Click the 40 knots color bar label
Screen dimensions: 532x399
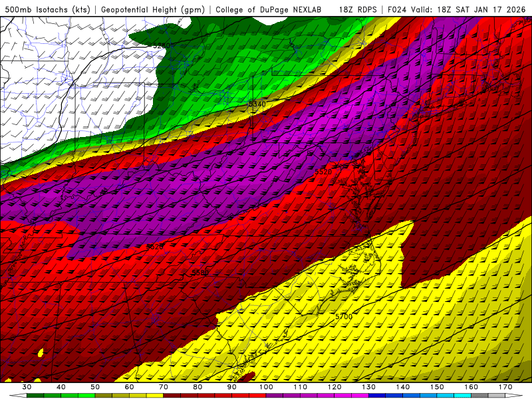tap(61, 387)
